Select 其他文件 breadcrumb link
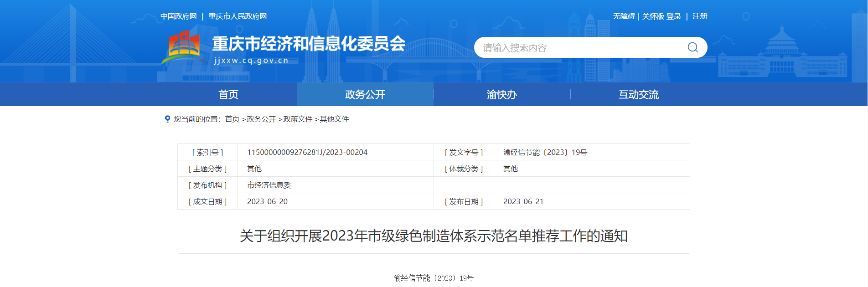This screenshot has height=287, width=868. click(x=334, y=119)
